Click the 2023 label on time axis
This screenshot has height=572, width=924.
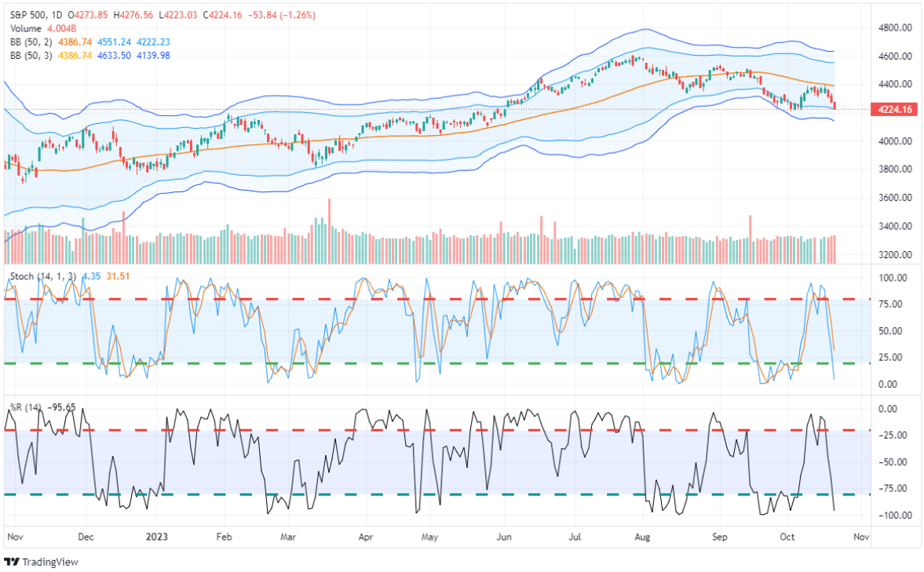coord(157,537)
